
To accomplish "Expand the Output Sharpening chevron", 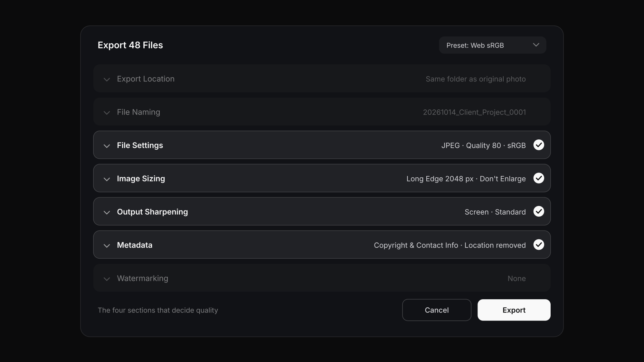I will tap(107, 212).
